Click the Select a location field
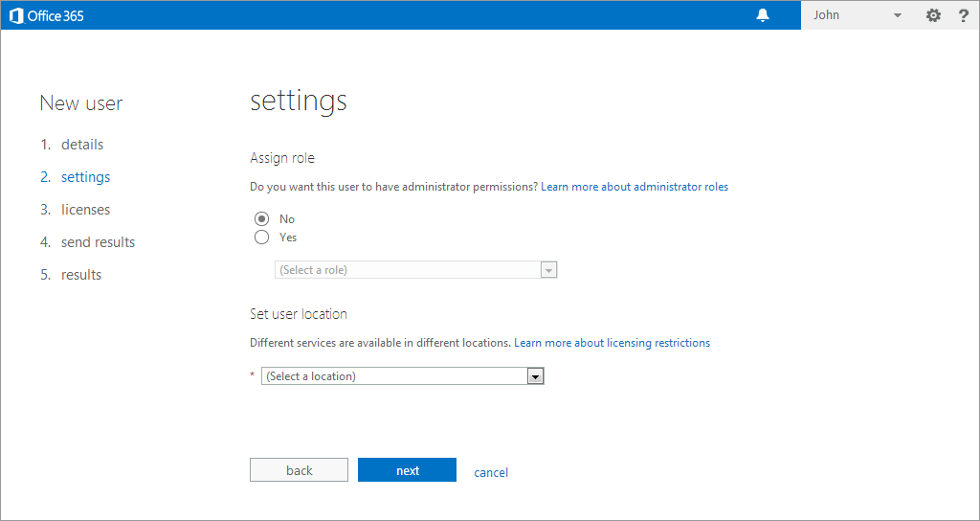The image size is (980, 521). (x=403, y=376)
